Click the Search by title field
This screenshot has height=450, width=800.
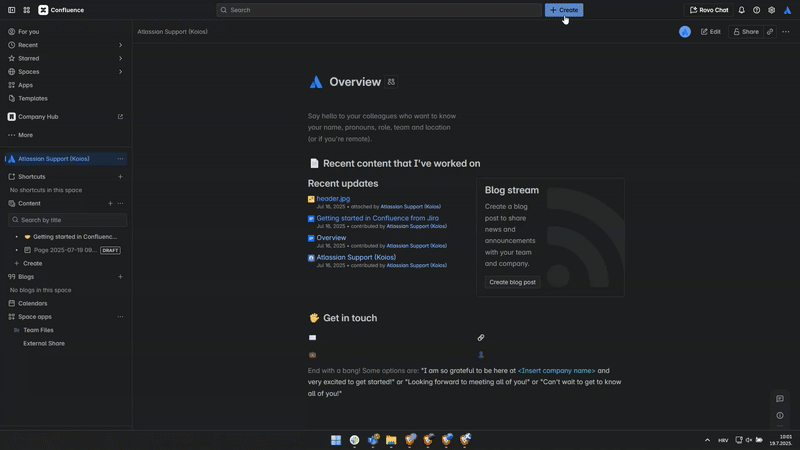[x=67, y=220]
